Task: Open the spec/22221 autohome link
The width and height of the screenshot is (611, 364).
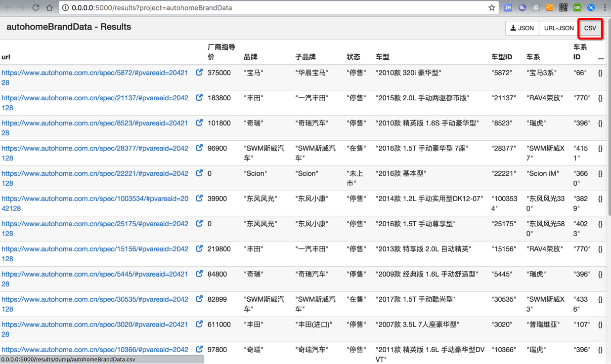Action: click(x=95, y=178)
